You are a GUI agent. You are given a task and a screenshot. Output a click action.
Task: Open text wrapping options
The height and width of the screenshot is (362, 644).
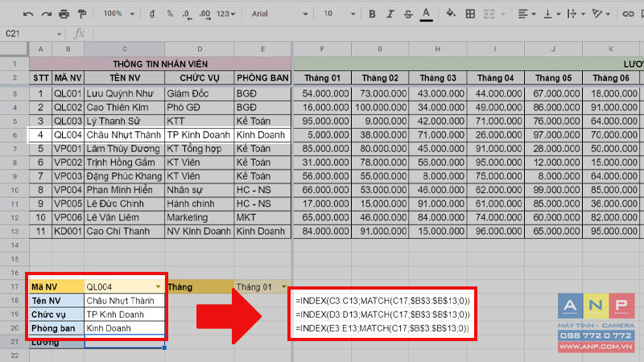coord(576,14)
